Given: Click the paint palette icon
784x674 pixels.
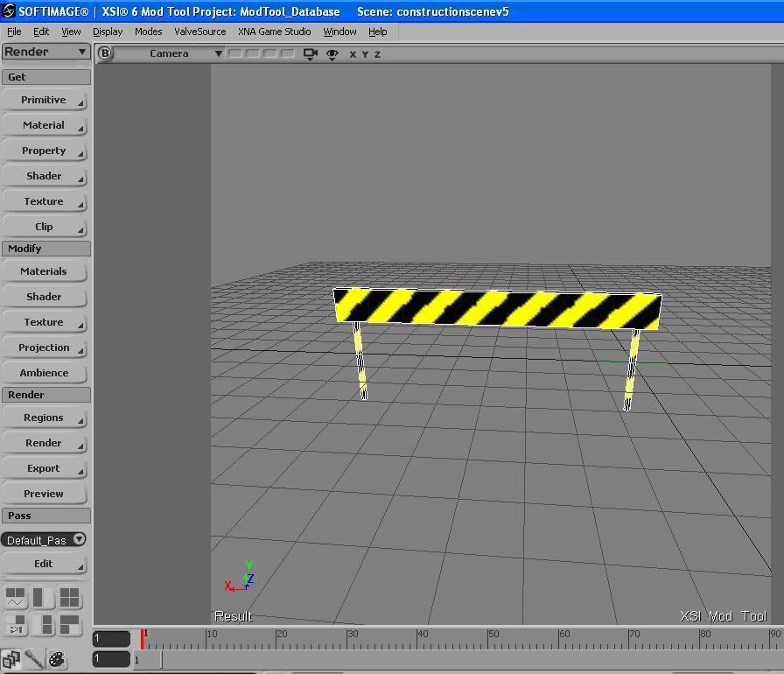Looking at the screenshot, I should [x=57, y=659].
